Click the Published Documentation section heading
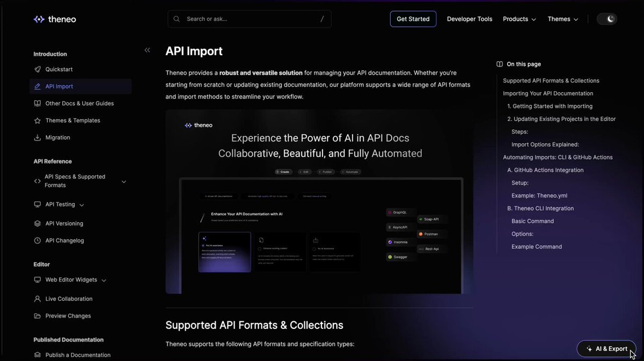This screenshot has width=644, height=361. [68, 340]
